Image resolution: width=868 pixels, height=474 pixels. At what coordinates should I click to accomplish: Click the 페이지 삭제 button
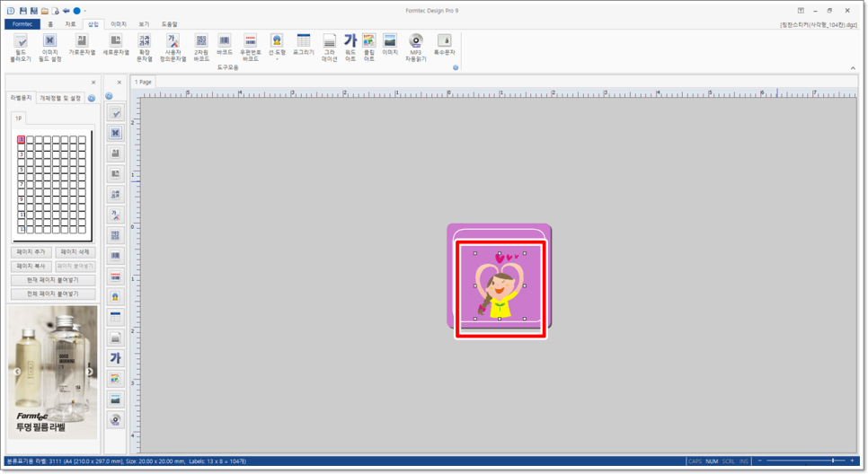75,252
